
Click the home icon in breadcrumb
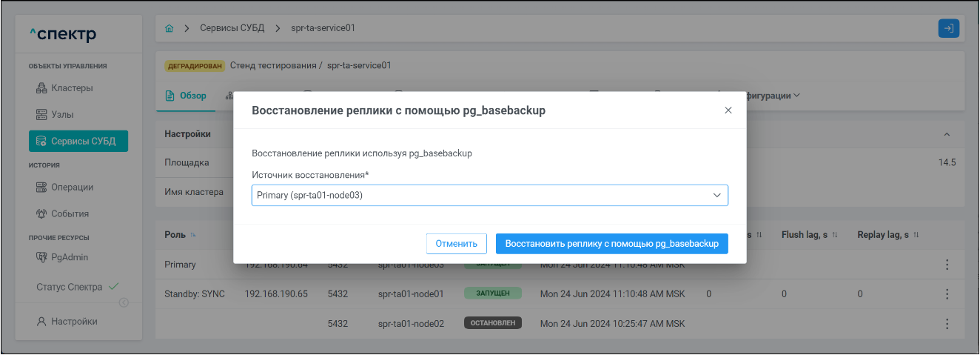click(169, 28)
